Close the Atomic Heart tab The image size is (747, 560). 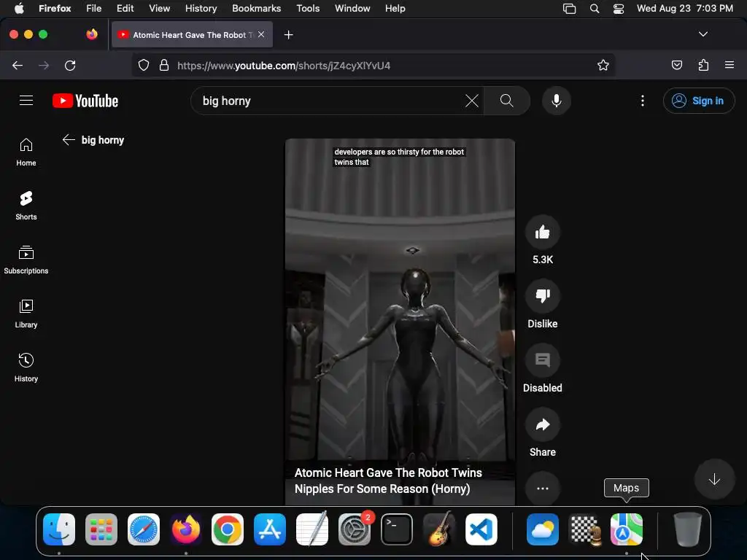click(261, 34)
